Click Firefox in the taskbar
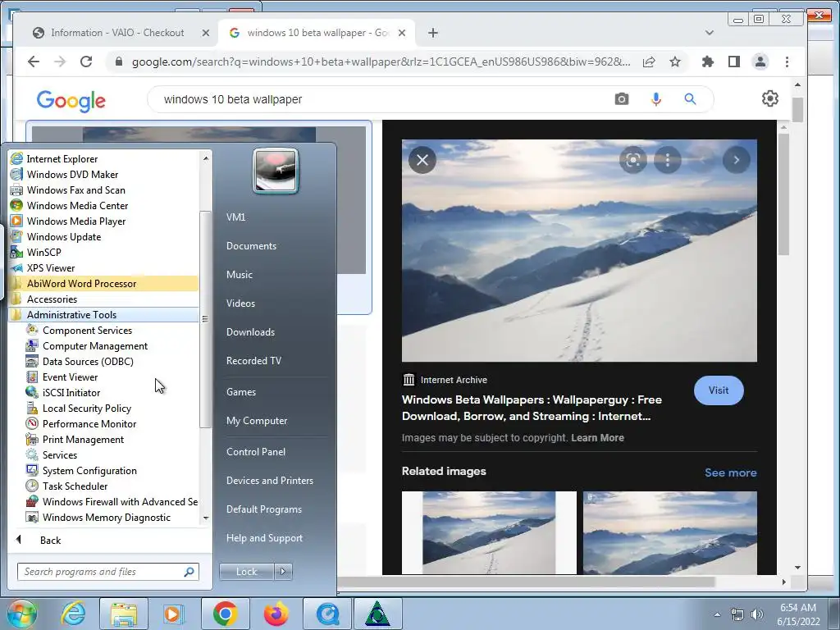Viewport: 840px width, 630px height. pyautogui.click(x=276, y=614)
